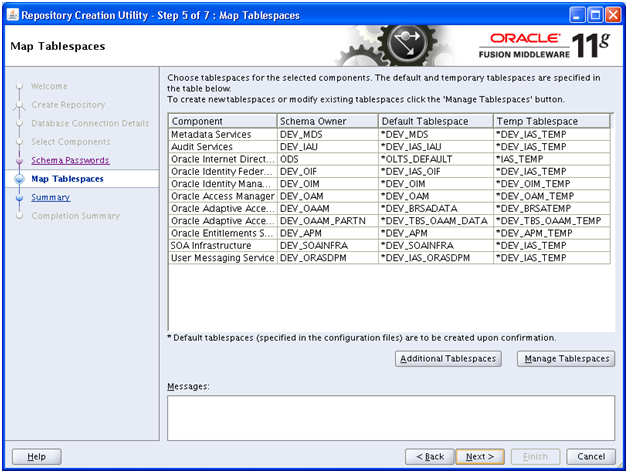The height and width of the screenshot is (473, 628).
Task: Click temp tablespace cell *DEV_BRSATEMP
Action: tap(552, 209)
